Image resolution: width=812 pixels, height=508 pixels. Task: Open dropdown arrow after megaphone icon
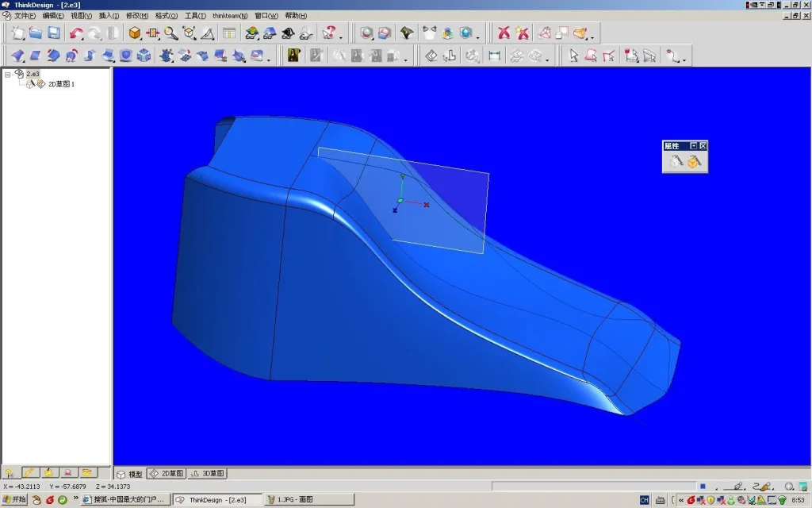[592, 37]
